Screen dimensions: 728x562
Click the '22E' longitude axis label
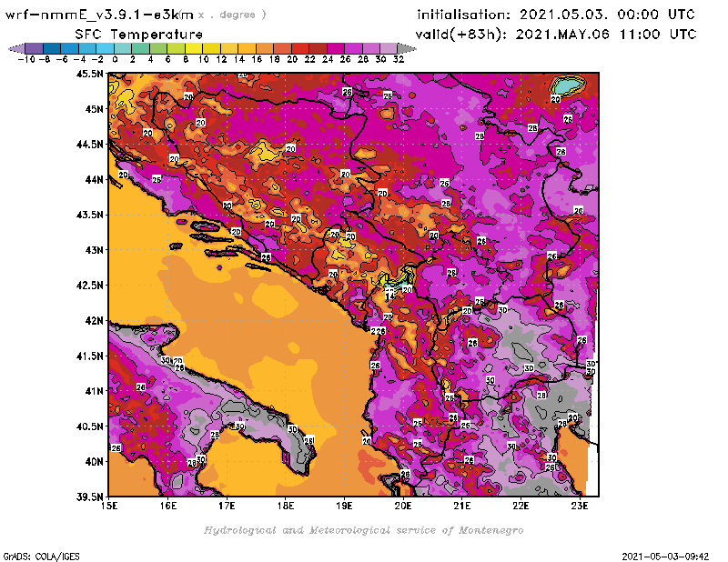(521, 506)
